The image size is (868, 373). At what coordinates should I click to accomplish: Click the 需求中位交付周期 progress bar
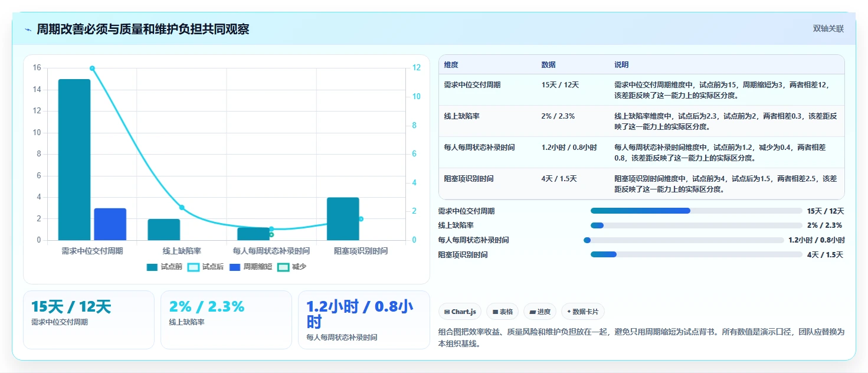pyautogui.click(x=696, y=211)
